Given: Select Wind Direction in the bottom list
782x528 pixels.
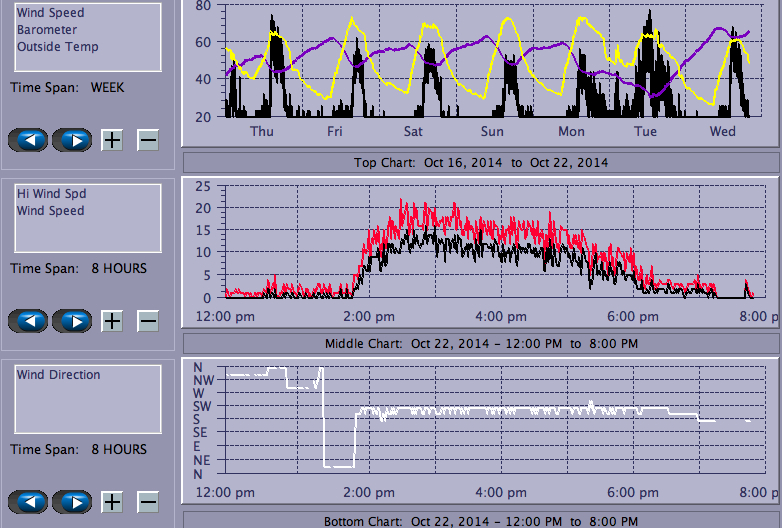Looking at the screenshot, I should [x=58, y=375].
